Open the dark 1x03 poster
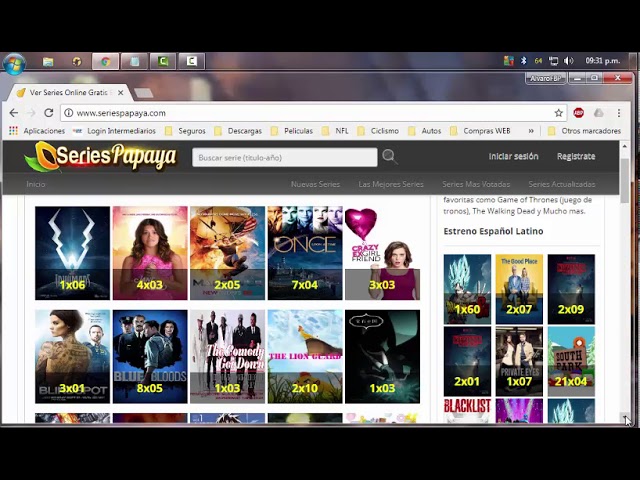The image size is (640, 480). (x=382, y=356)
